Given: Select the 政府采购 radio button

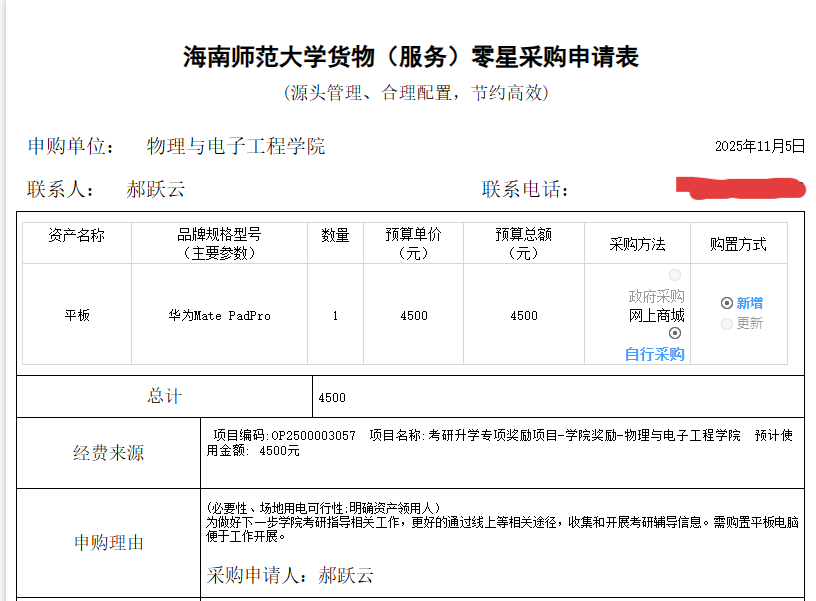Looking at the screenshot, I should pyautogui.click(x=675, y=275).
